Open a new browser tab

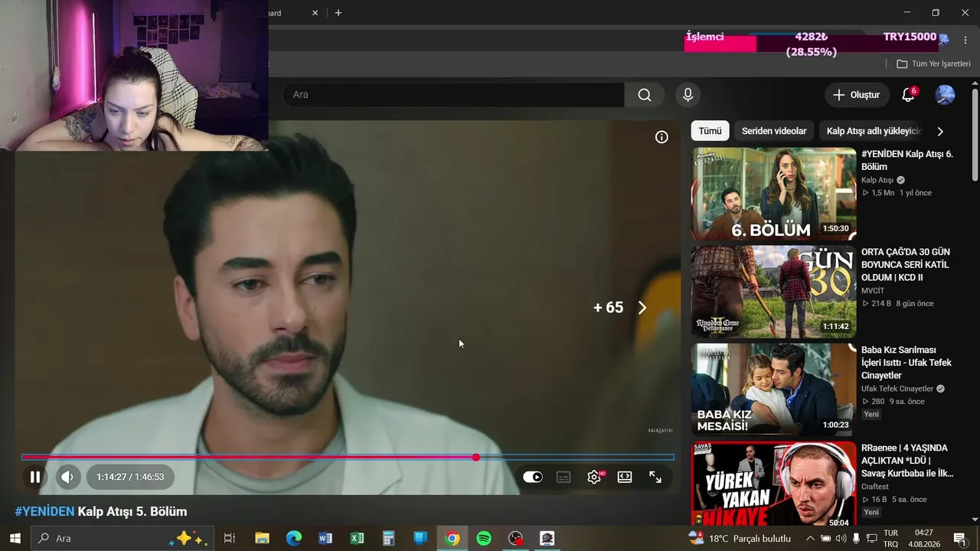338,12
